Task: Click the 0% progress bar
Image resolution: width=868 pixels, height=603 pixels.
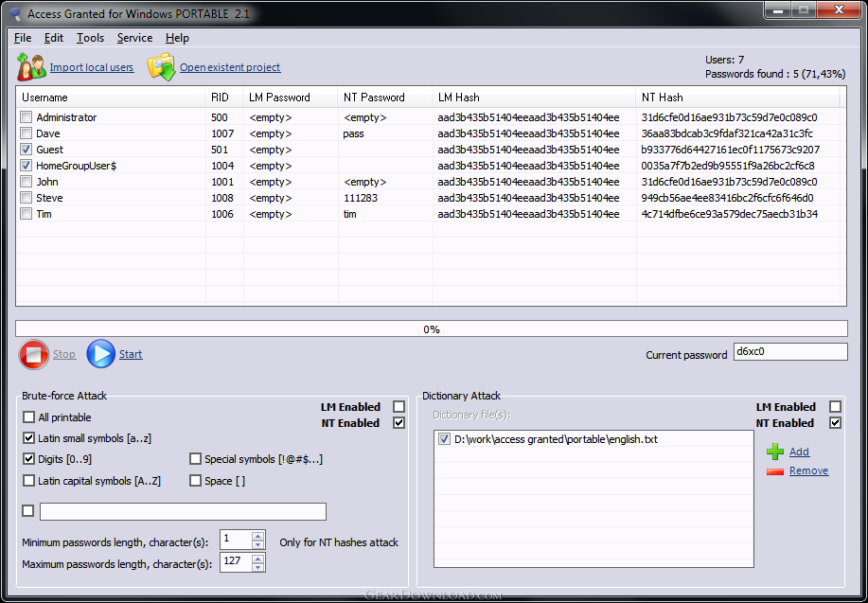Action: pos(432,328)
